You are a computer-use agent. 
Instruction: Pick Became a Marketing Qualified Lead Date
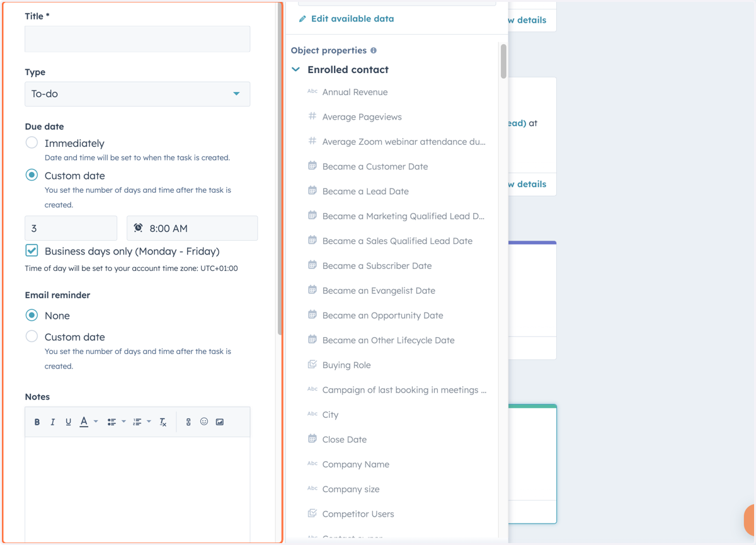click(403, 216)
